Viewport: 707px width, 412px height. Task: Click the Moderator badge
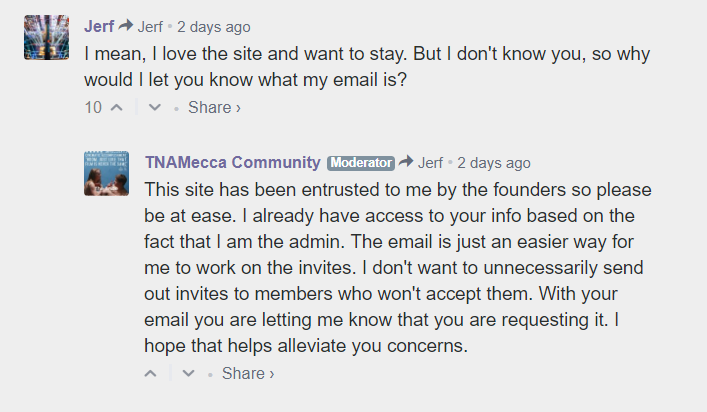click(361, 163)
